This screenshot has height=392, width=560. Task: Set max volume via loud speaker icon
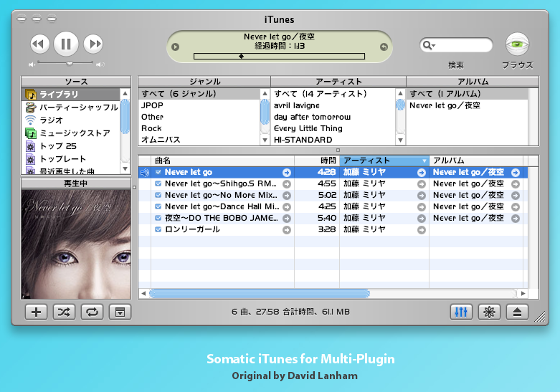coord(100,64)
